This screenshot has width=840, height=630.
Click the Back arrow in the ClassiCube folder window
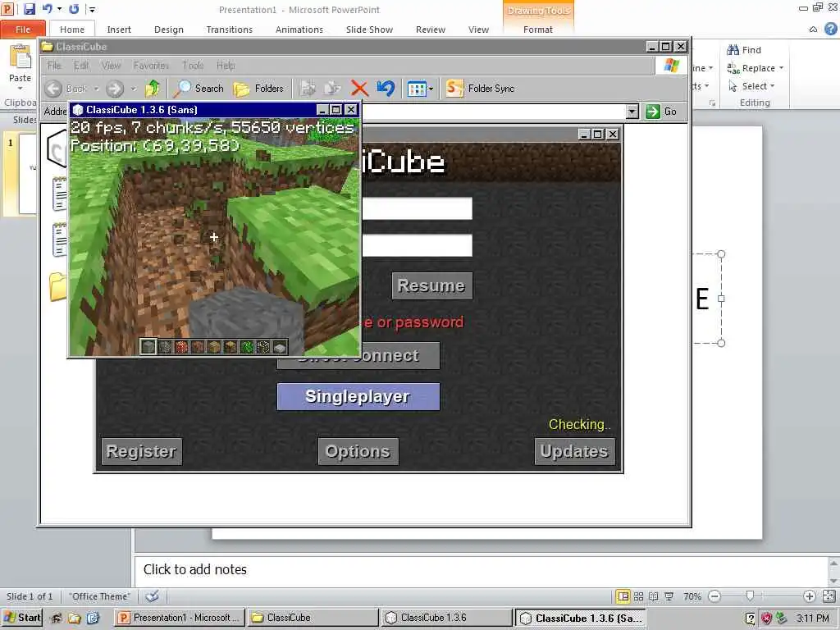53,89
